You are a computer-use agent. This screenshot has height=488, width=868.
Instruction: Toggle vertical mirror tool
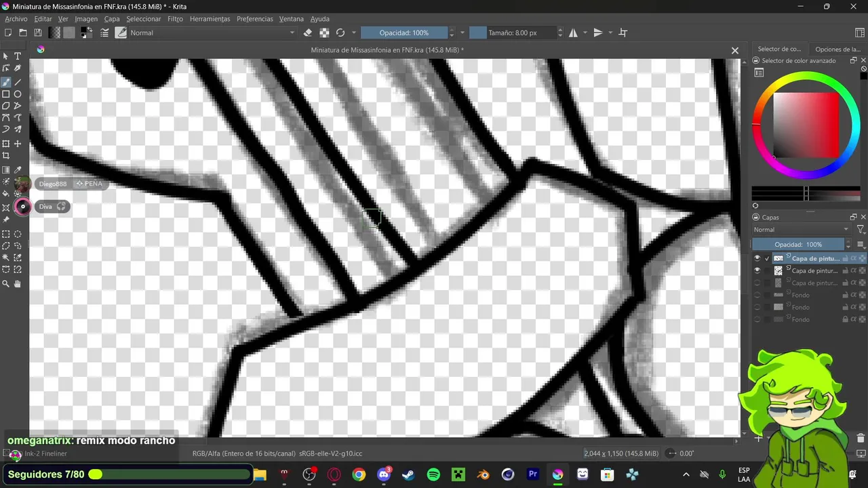coord(597,33)
